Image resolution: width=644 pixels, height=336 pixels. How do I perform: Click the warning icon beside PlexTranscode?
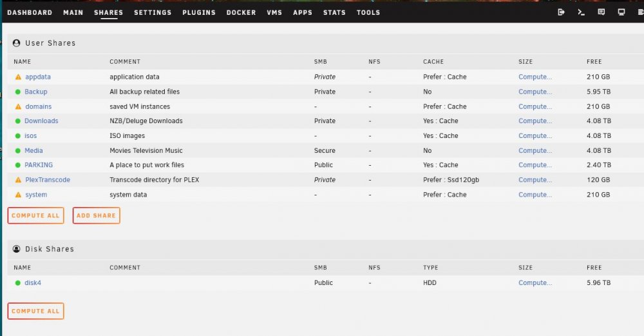point(18,180)
